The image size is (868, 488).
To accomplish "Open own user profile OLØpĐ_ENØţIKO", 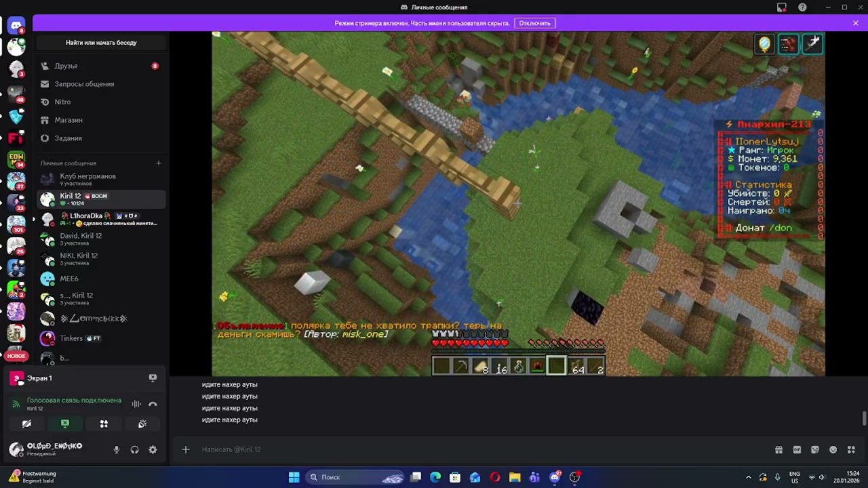I will (54, 449).
